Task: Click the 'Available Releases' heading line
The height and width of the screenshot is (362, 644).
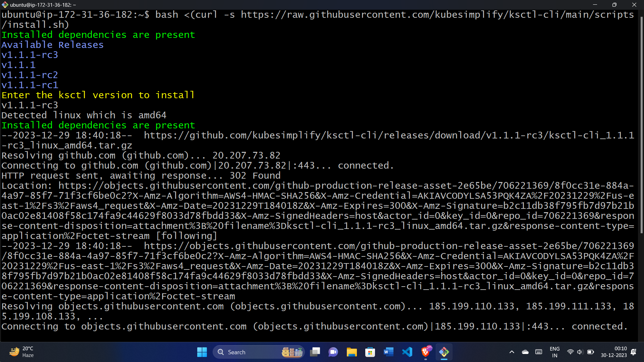Action: point(53,45)
